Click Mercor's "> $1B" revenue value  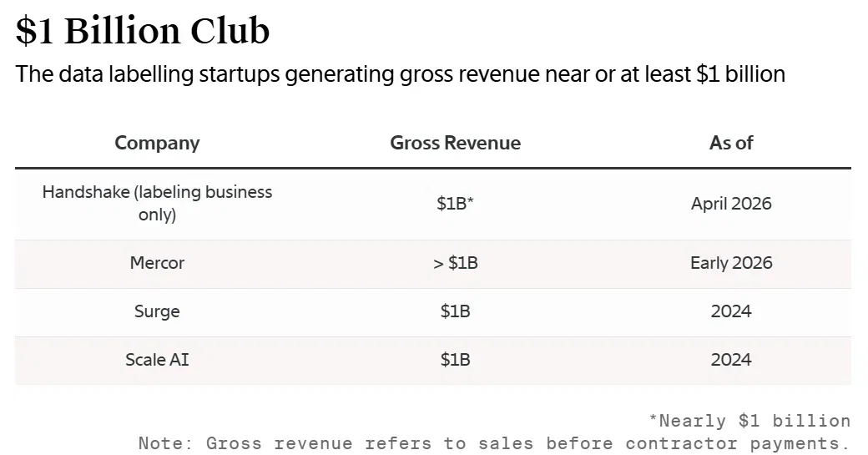tap(455, 263)
